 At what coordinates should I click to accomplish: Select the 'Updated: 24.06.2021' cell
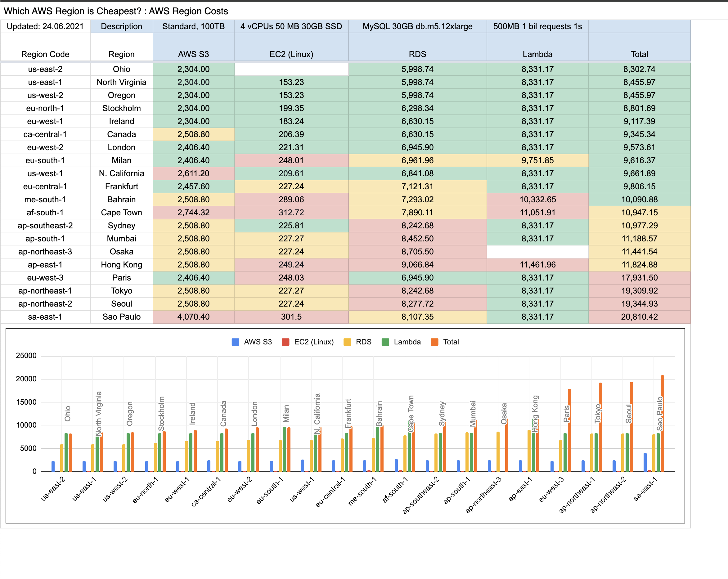[45, 26]
